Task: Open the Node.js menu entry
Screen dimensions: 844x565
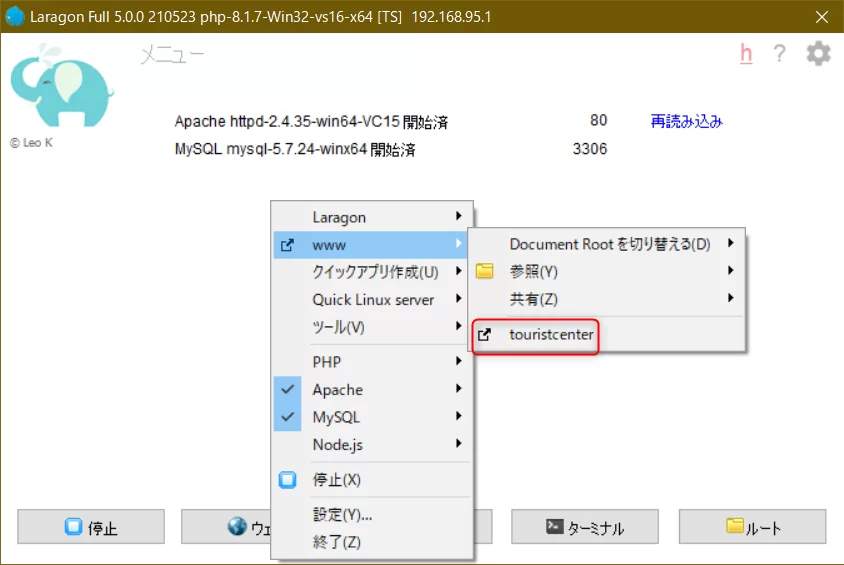Action: coord(372,445)
